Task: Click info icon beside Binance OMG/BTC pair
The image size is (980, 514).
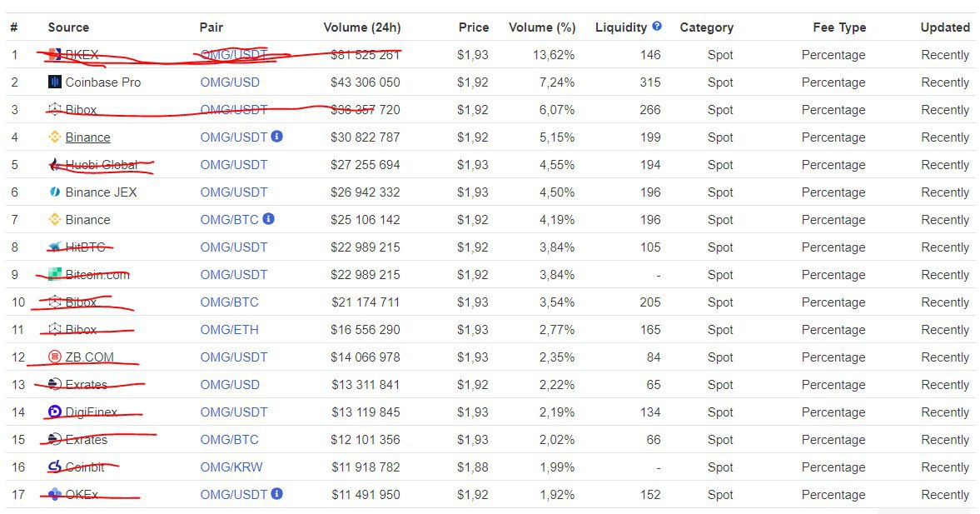Action: [x=268, y=219]
